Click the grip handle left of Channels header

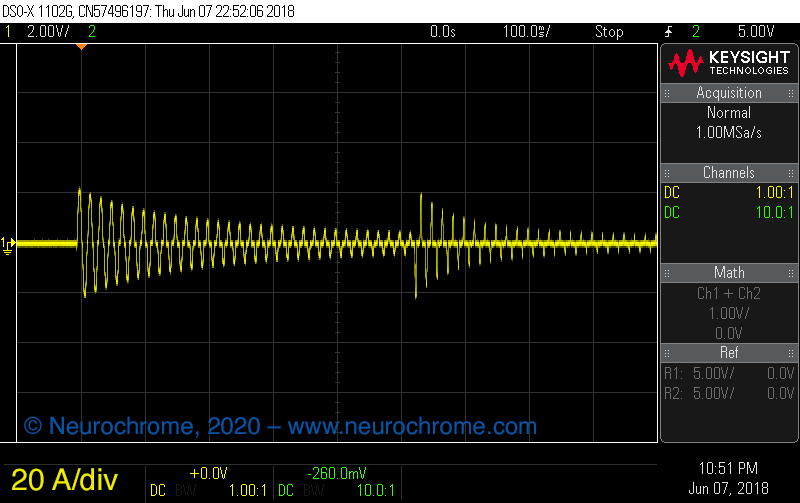[667, 173]
